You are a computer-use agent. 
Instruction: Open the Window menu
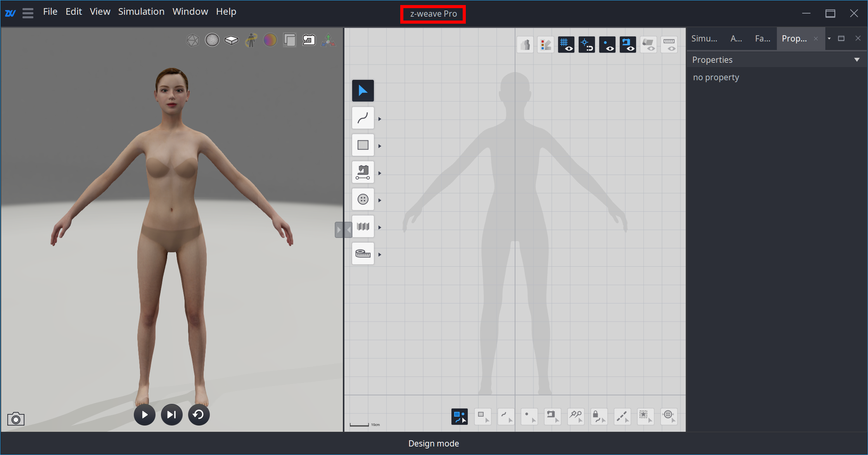(x=190, y=12)
